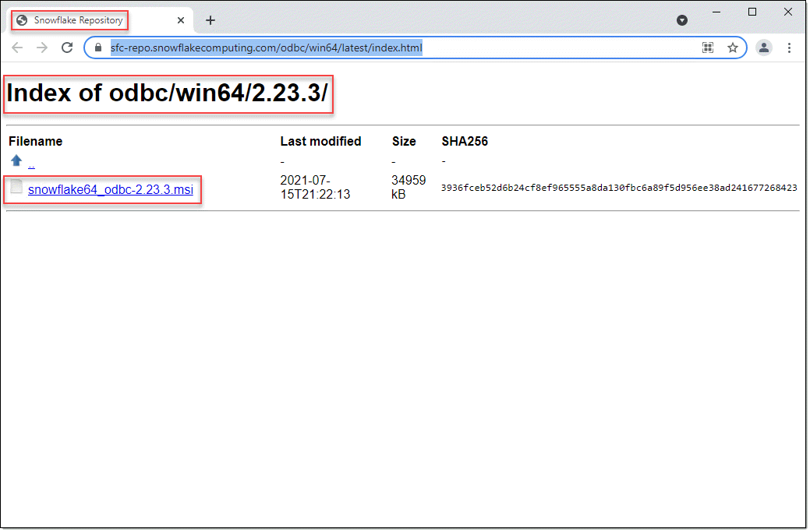The image size is (810, 532).
Task: Download snowflake64_odbc-2.23.3.msi
Action: point(110,188)
